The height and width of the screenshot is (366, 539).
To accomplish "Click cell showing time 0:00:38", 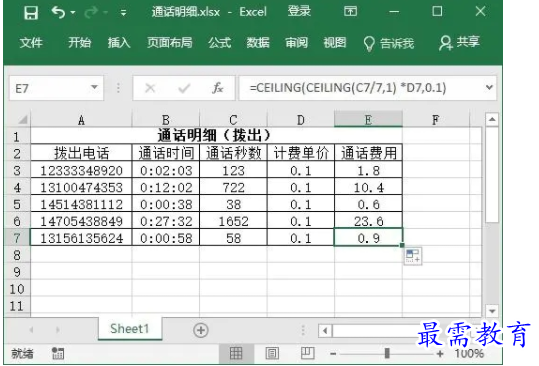I will pyautogui.click(x=166, y=204).
